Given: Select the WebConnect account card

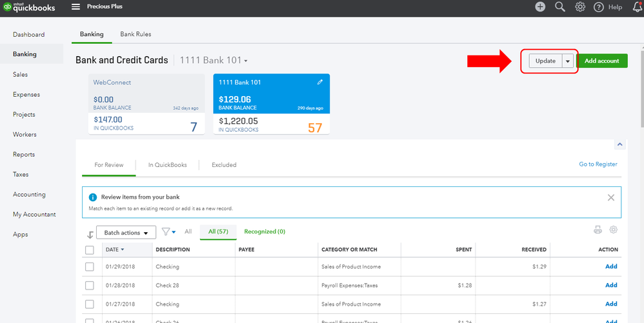Looking at the screenshot, I should click(146, 104).
